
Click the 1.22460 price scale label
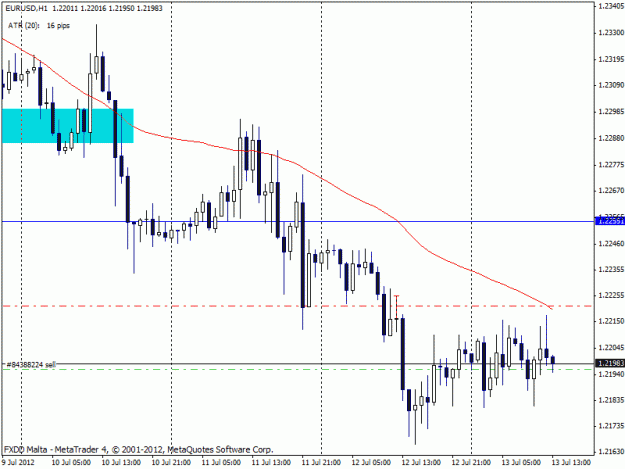611,243
